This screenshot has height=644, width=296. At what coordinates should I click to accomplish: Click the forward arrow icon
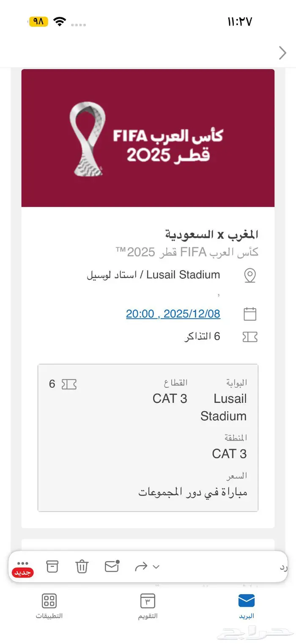pyautogui.click(x=141, y=567)
